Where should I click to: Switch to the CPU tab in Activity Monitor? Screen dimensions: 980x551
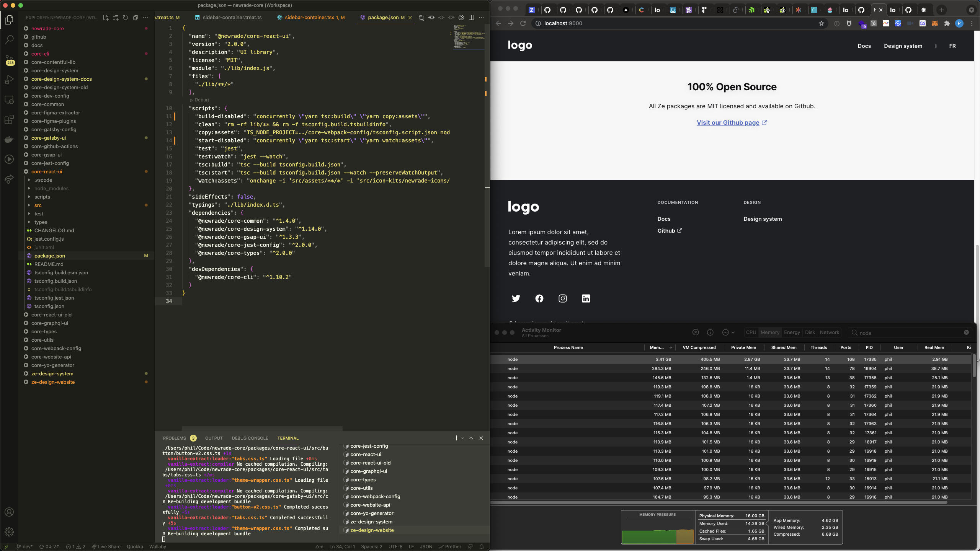point(751,332)
